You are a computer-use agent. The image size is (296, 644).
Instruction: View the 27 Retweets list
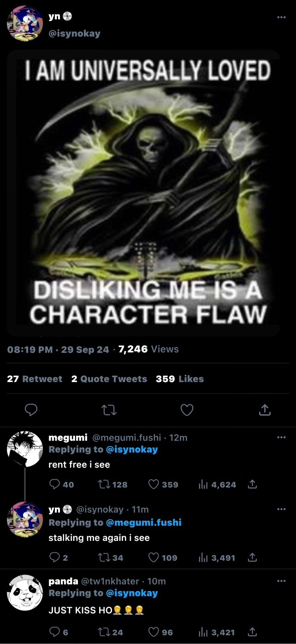35,379
